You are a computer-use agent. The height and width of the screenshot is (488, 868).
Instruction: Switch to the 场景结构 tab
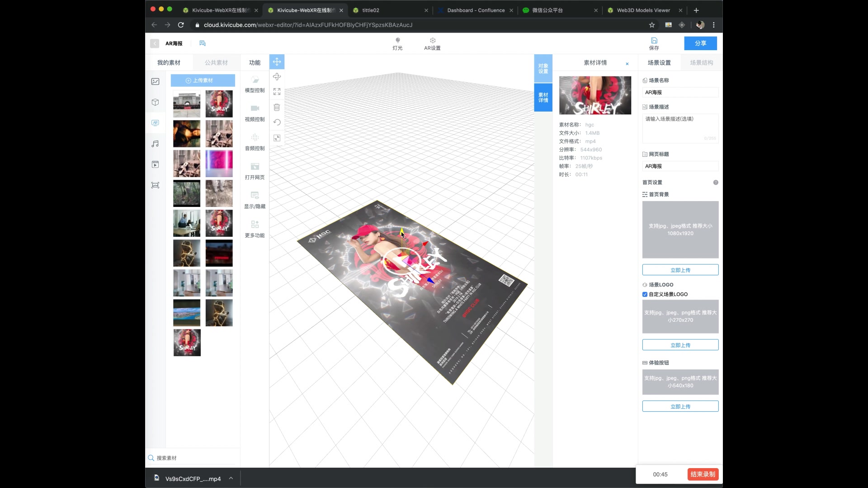point(701,63)
